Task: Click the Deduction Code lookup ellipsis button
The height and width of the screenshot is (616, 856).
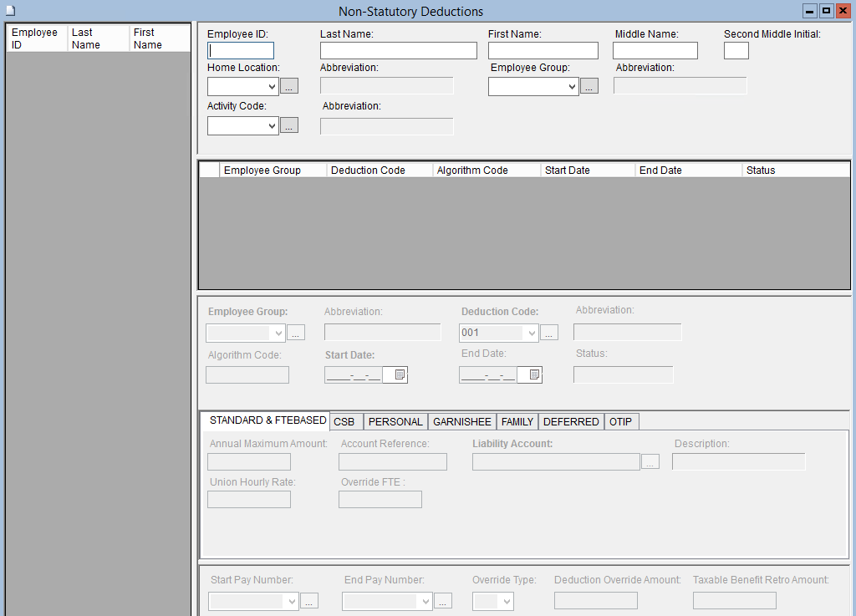Action: tap(548, 333)
